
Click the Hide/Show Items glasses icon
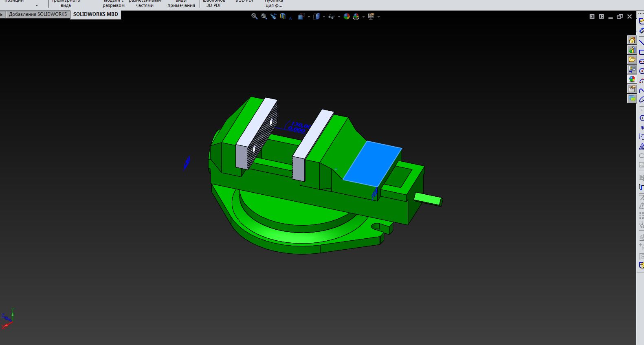(331, 16)
